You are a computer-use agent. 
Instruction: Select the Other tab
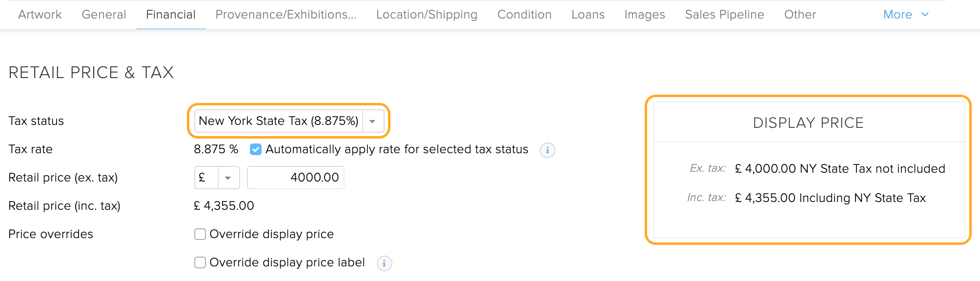point(800,15)
